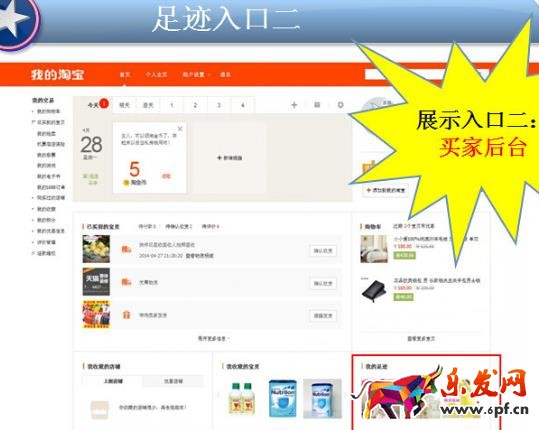Click the 我的淘宝 logo
The height and width of the screenshot is (430, 539).
pos(57,75)
